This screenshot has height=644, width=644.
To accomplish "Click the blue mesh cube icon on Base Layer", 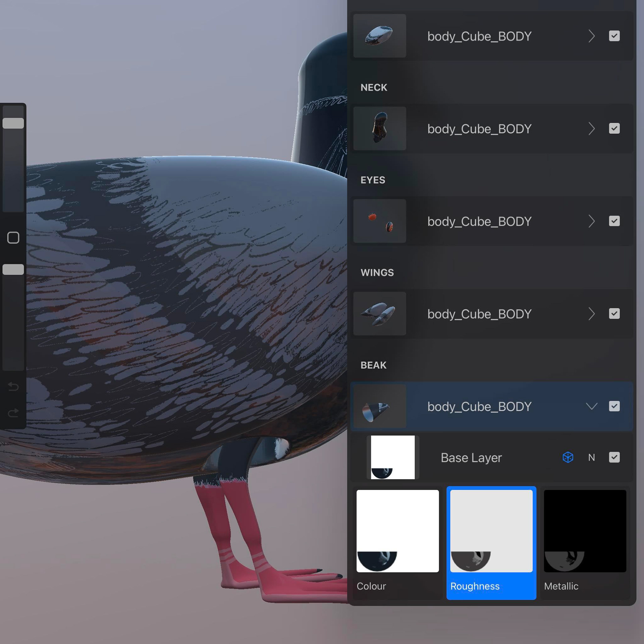I will pyautogui.click(x=568, y=457).
